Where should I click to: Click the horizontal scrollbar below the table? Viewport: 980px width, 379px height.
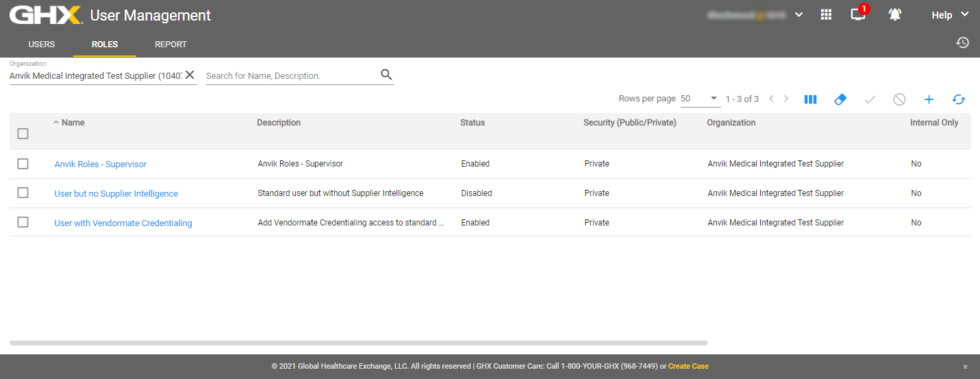click(358, 343)
